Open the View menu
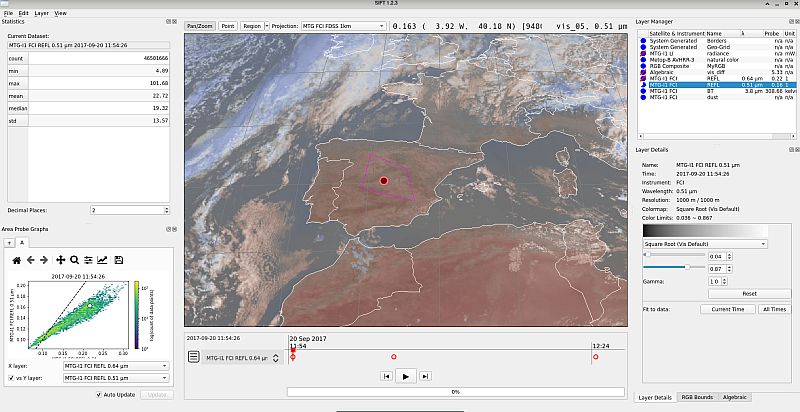Screen dimensions: 800x412 [x=60, y=13]
